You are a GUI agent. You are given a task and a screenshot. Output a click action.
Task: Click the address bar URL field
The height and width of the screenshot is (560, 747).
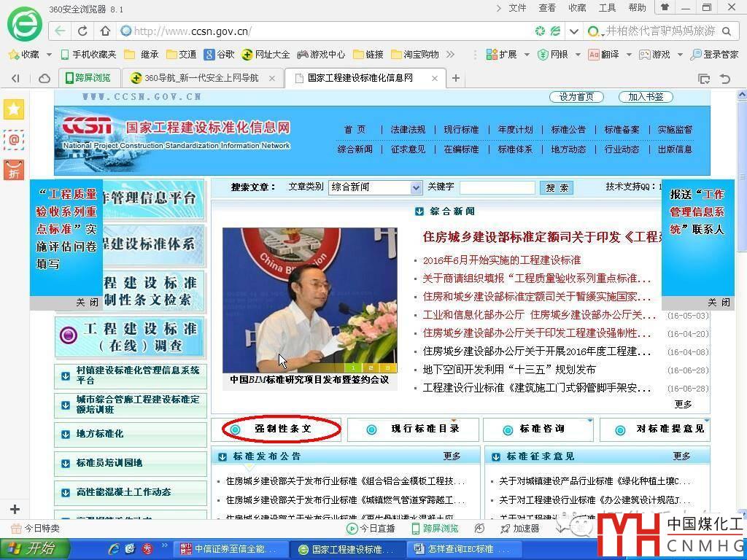point(324,31)
